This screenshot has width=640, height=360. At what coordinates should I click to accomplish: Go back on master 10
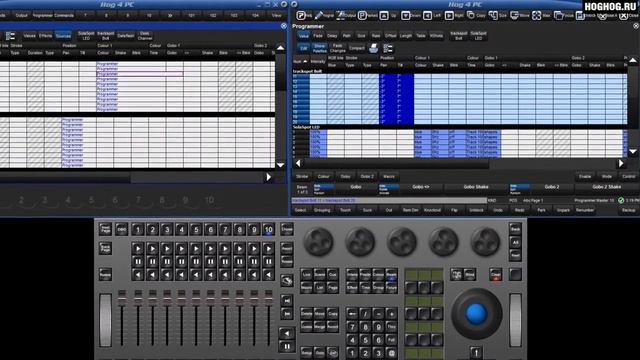269,275
